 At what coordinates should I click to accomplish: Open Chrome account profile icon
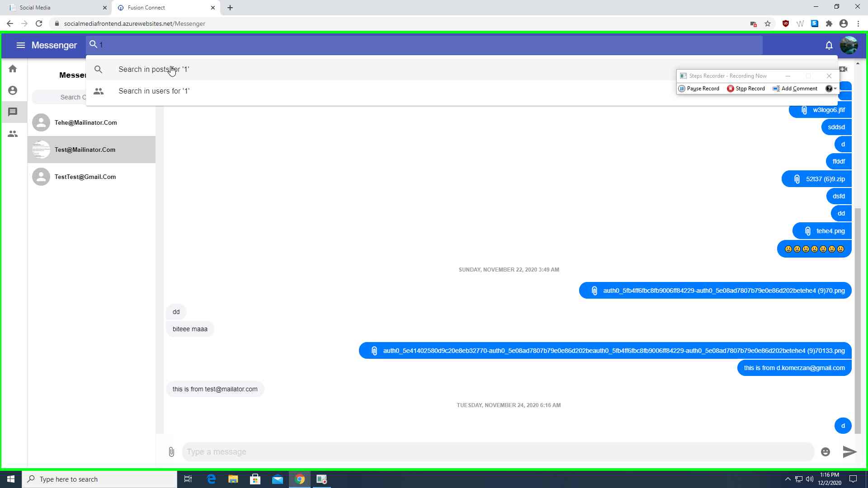(844, 23)
